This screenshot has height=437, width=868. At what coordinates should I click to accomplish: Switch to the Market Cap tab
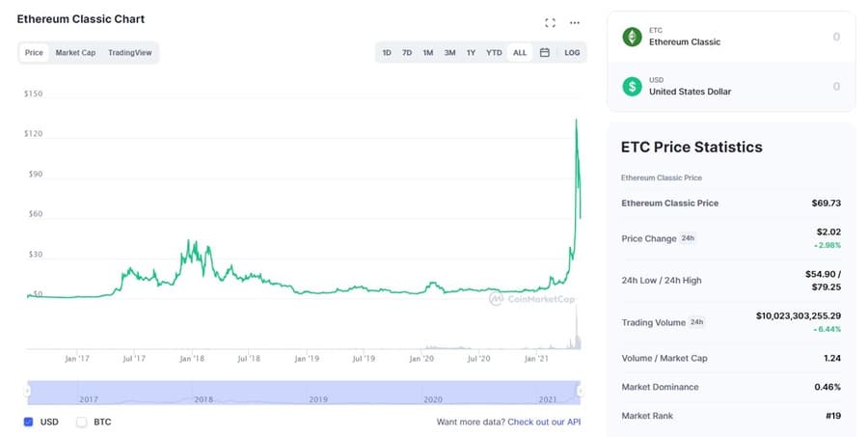(x=75, y=52)
